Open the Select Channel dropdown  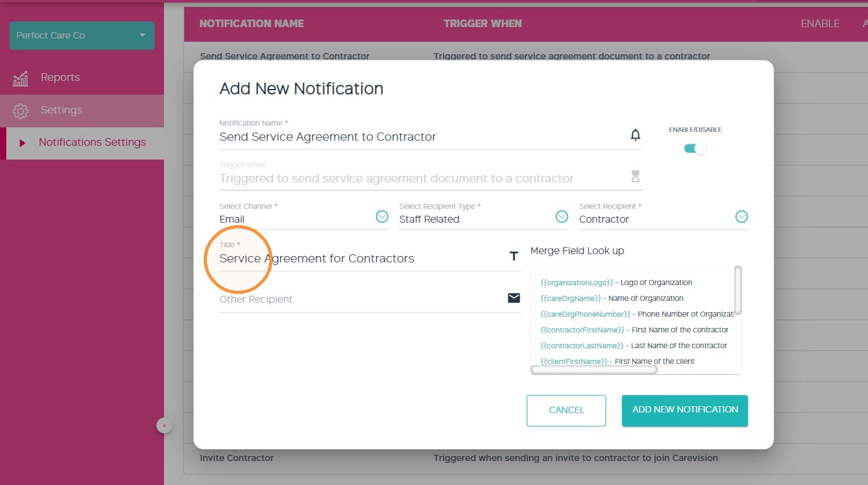pyautogui.click(x=382, y=217)
